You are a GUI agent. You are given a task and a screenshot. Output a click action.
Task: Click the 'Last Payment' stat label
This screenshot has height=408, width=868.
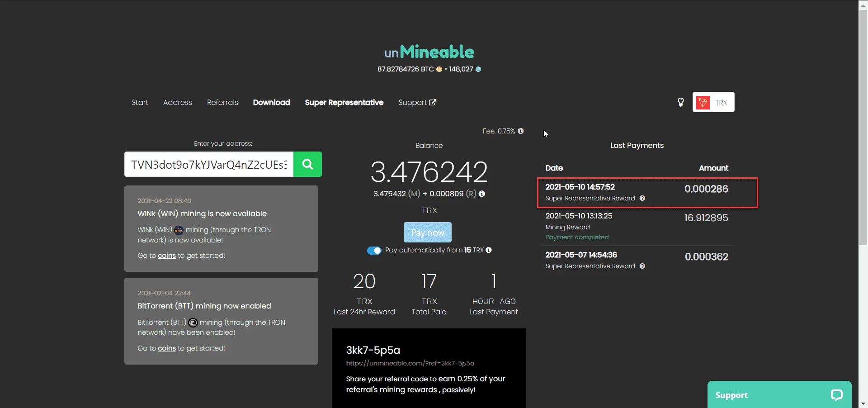[494, 312]
